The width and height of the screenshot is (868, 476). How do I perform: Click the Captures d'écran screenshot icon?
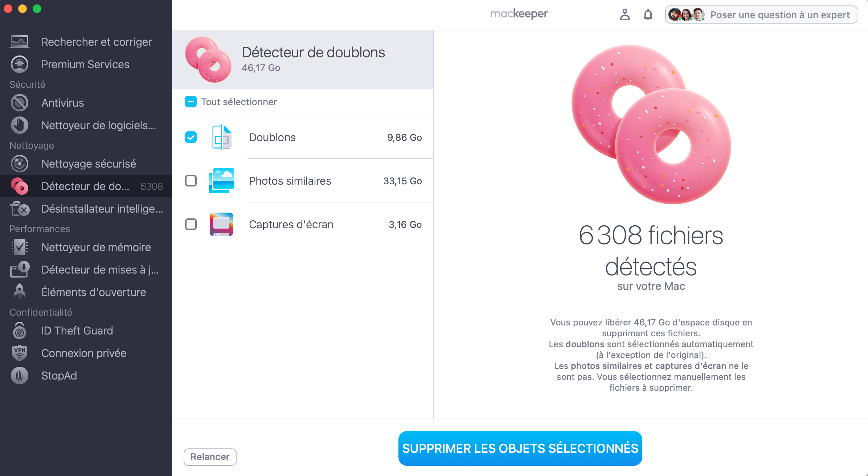(x=221, y=224)
